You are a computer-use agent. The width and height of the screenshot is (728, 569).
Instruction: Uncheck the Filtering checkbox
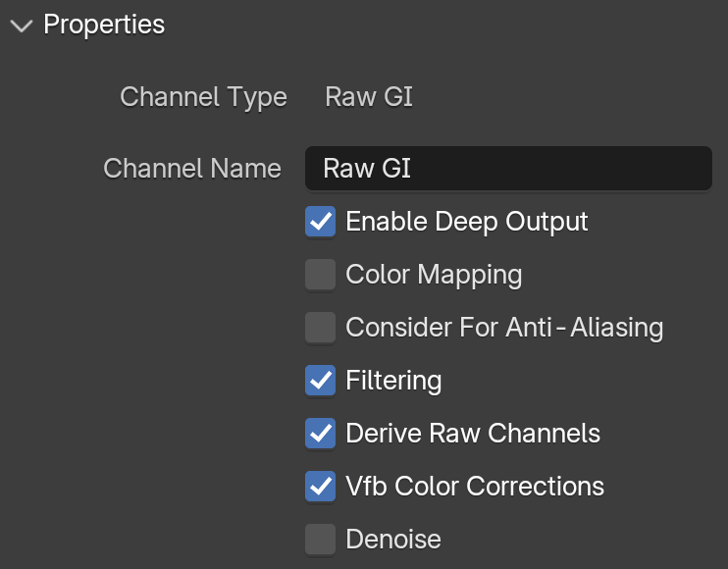[321, 380]
